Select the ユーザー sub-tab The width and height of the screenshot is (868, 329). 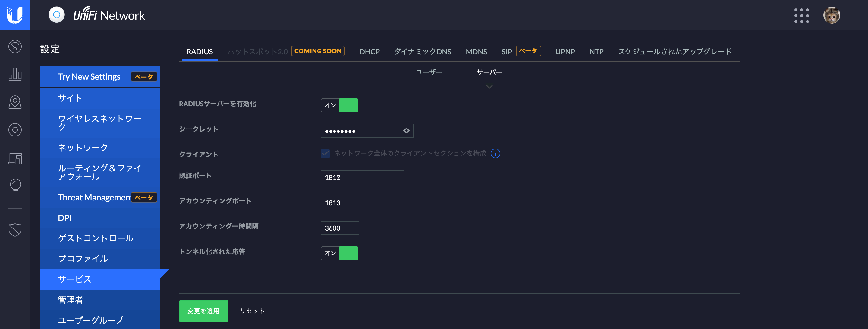429,72
